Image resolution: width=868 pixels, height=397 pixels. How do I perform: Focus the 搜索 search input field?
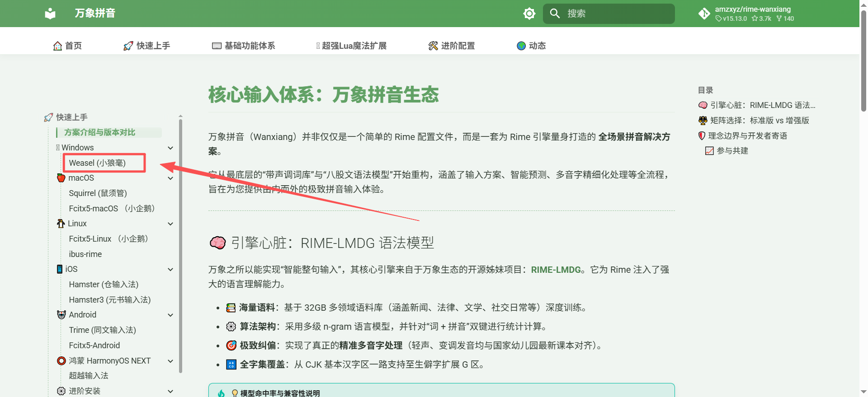click(x=609, y=14)
